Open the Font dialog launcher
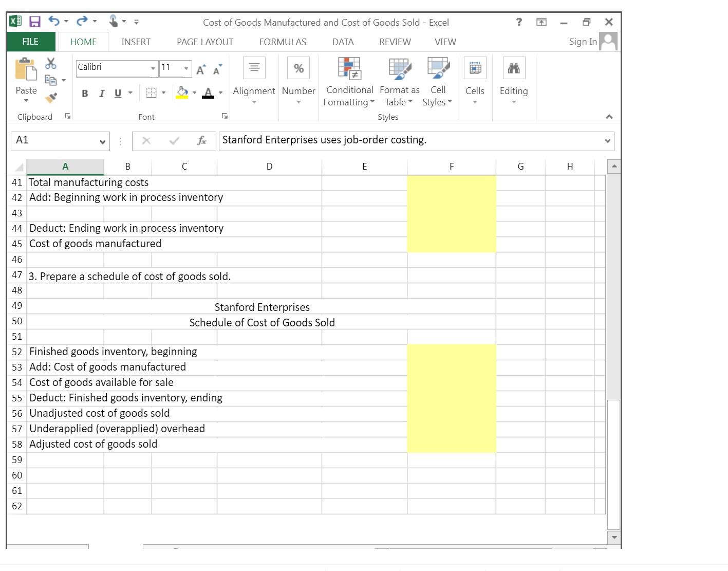Screen dimensions: 728x571 pyautogui.click(x=225, y=116)
